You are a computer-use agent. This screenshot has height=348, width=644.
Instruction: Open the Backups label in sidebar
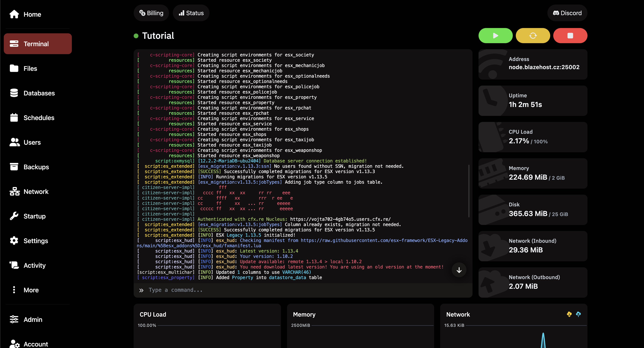coord(36,167)
